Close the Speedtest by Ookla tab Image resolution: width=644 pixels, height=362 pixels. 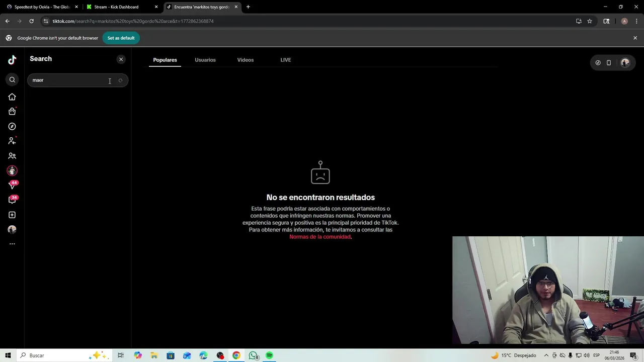pyautogui.click(x=76, y=7)
